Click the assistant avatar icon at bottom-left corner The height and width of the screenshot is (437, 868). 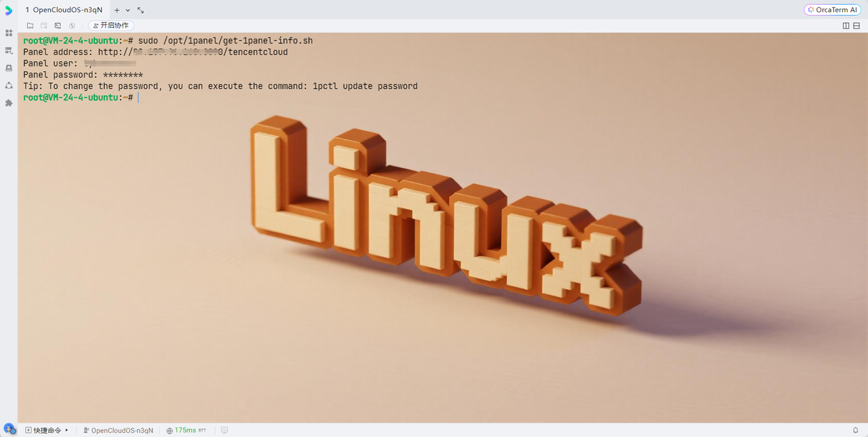[9, 430]
